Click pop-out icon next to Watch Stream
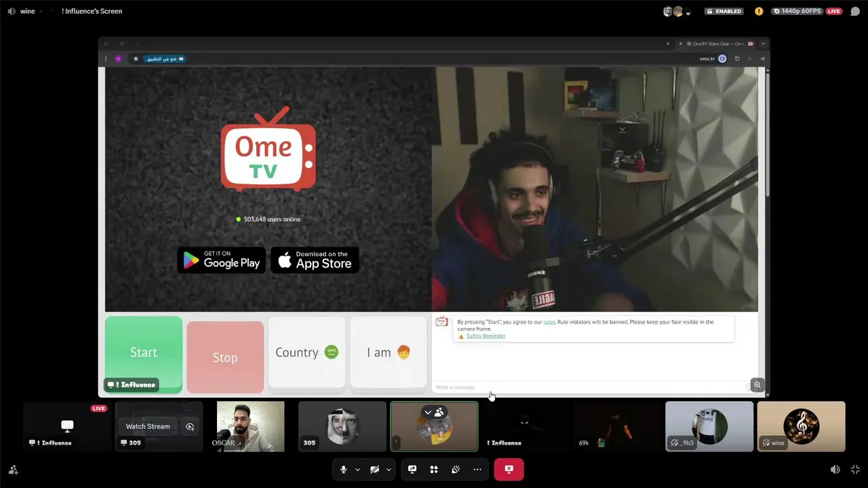 pos(190,426)
